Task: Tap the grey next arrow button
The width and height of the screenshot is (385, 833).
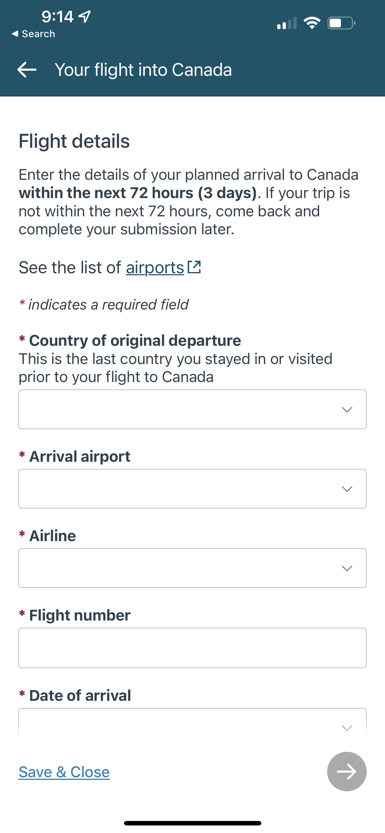Action: pyautogui.click(x=347, y=771)
